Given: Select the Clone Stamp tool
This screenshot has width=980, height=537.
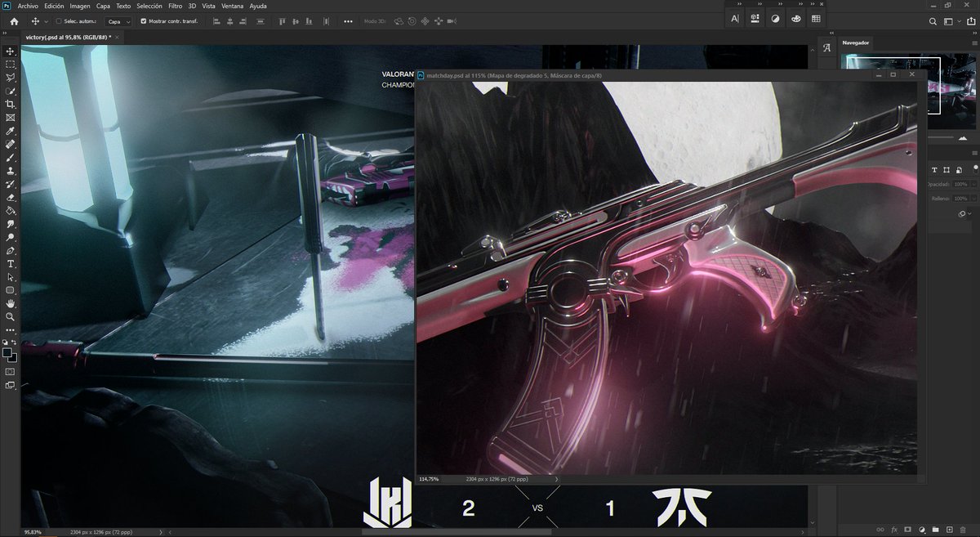Looking at the screenshot, I should (x=11, y=171).
